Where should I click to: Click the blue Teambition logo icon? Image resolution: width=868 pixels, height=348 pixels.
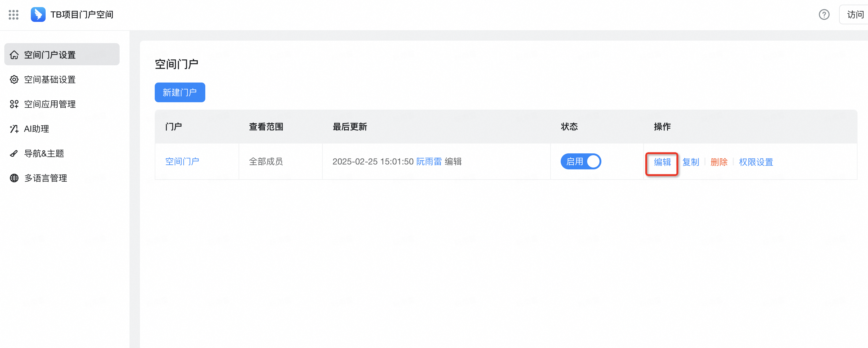[x=38, y=14]
